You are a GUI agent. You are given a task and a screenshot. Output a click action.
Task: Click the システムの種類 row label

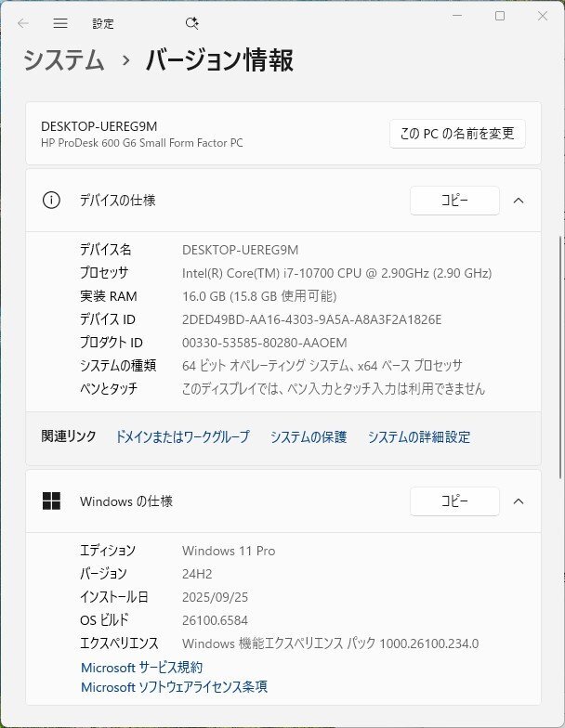point(118,366)
